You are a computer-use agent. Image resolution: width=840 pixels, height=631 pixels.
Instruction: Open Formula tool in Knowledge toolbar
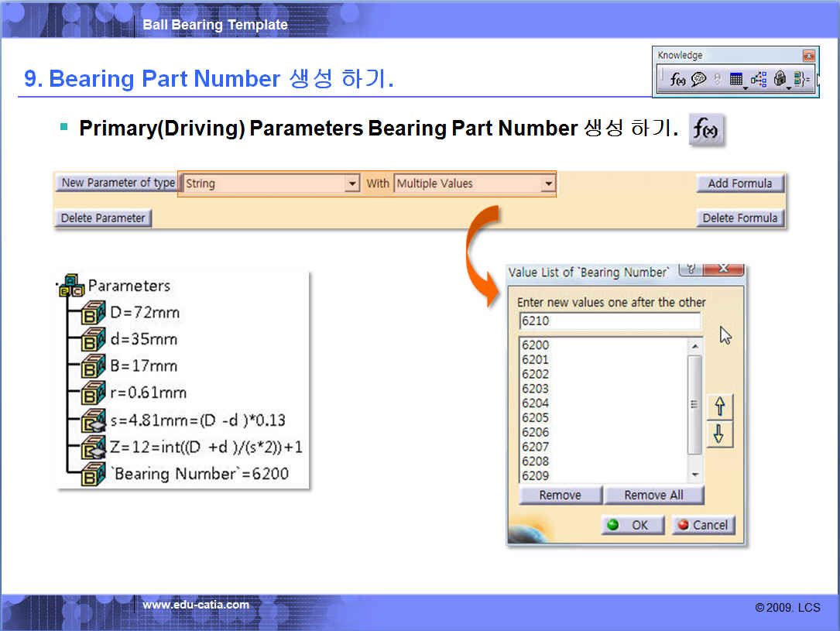(677, 79)
